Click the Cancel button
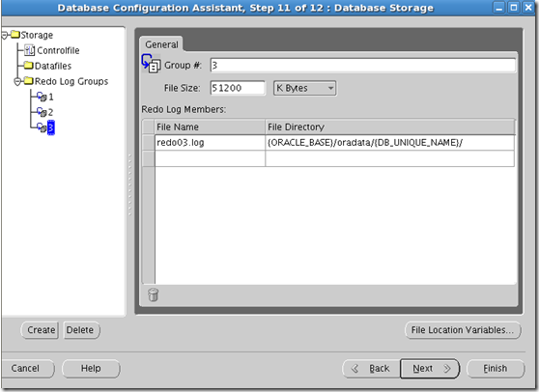Screen dimensions: 539x392 (27, 368)
